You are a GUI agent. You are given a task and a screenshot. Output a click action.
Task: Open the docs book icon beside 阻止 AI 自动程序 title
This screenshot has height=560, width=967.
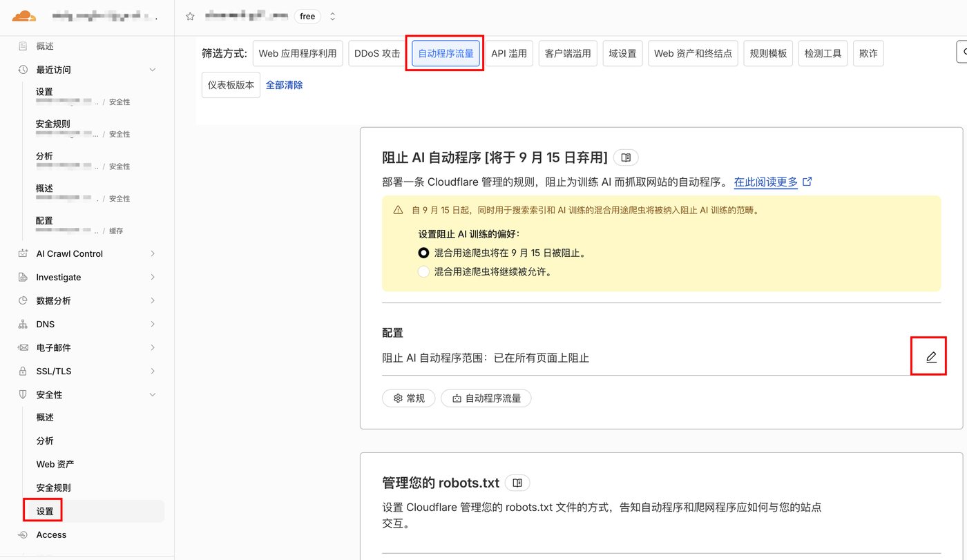tap(626, 157)
